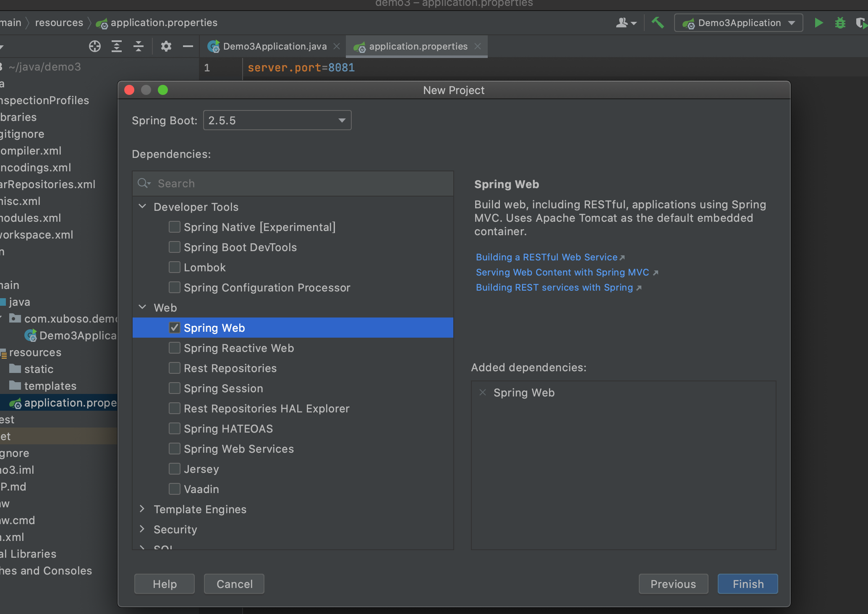Click the locate/select opened file crosshair icon

tap(95, 46)
